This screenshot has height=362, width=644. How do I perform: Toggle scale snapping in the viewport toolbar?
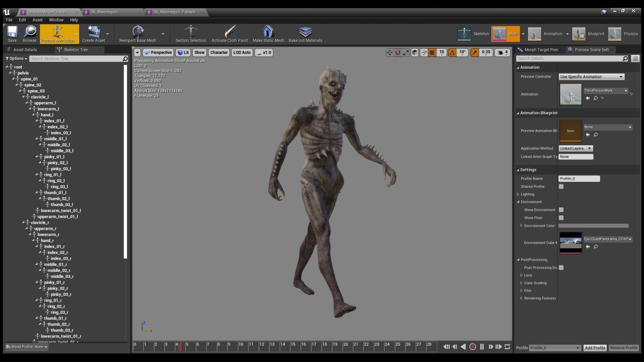475,53
